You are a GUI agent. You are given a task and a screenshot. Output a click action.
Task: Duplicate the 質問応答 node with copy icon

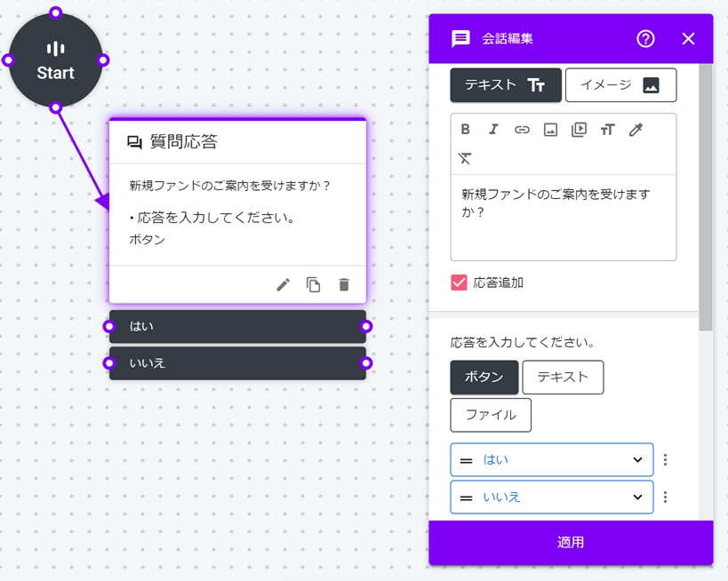coord(314,284)
